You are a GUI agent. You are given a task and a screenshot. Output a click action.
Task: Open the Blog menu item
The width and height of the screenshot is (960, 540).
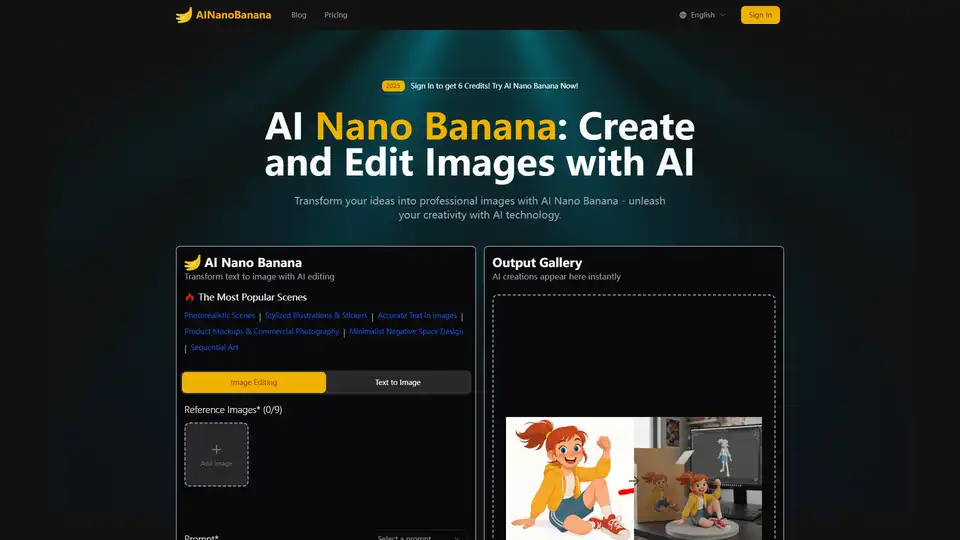299,15
